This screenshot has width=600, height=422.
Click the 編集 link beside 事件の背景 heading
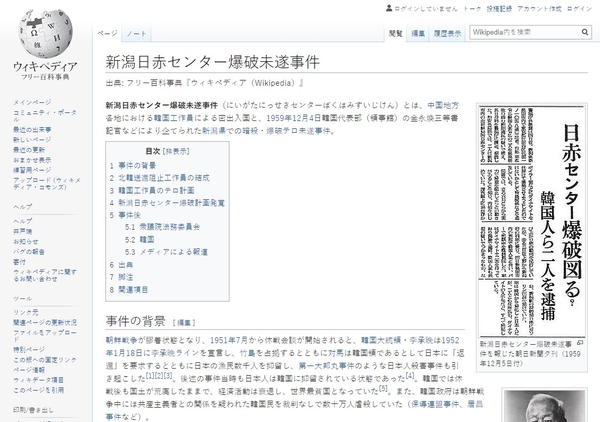click(x=184, y=323)
